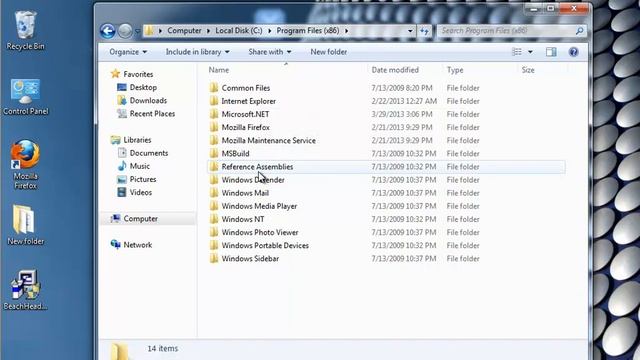This screenshot has width=640, height=360.
Task: Expand the breadcrumb arrow after Local Disk (C:)
Action: click(x=269, y=31)
